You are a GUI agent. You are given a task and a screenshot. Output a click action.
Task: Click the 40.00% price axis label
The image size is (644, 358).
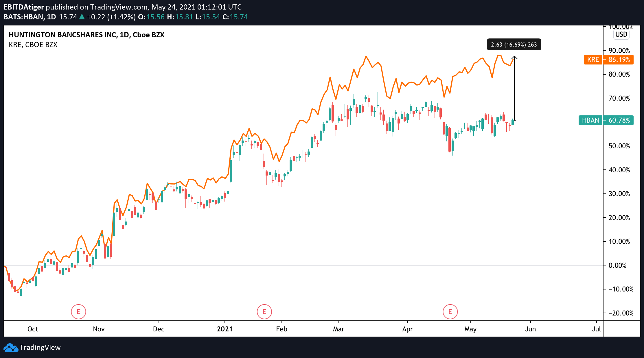pyautogui.click(x=619, y=170)
